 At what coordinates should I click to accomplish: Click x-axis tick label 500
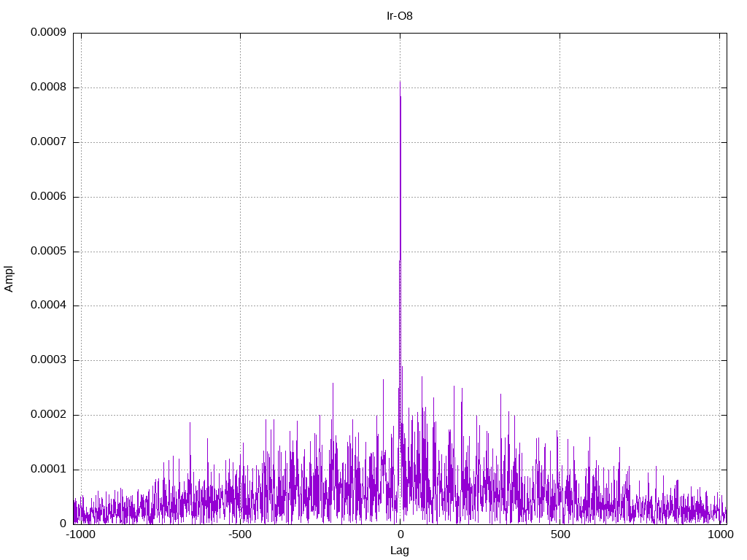tap(560, 534)
